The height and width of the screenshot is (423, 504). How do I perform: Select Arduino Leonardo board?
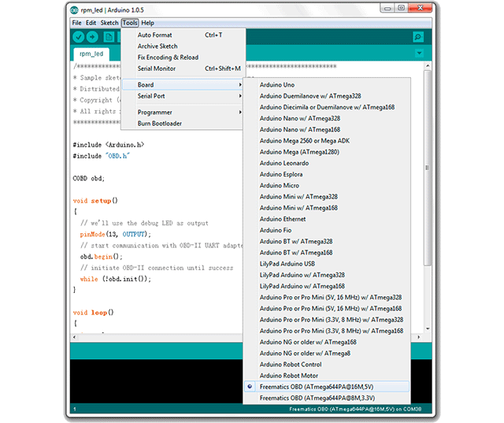tap(327, 163)
